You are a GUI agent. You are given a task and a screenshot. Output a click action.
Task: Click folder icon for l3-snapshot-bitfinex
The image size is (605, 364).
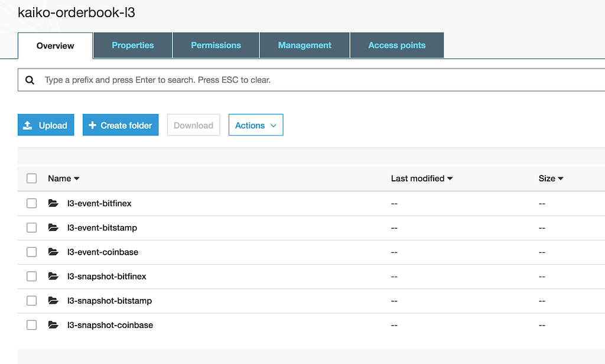[x=53, y=276]
